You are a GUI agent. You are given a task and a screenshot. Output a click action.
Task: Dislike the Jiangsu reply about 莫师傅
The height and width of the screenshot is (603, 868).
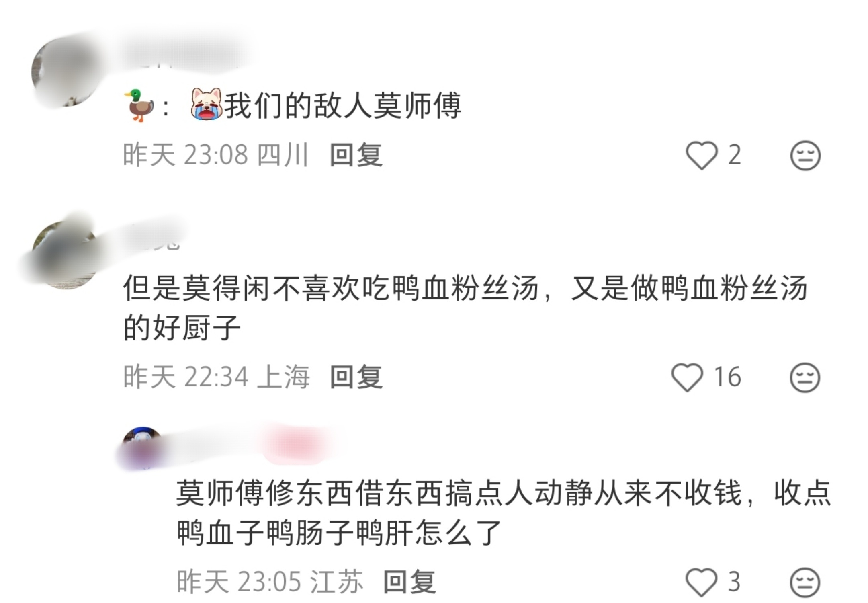pyautogui.click(x=805, y=582)
